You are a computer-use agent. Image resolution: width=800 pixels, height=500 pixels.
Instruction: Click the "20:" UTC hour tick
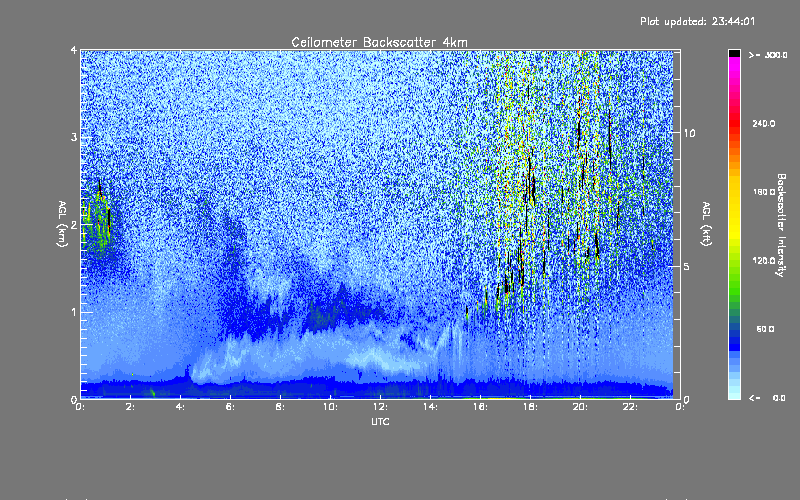click(580, 407)
